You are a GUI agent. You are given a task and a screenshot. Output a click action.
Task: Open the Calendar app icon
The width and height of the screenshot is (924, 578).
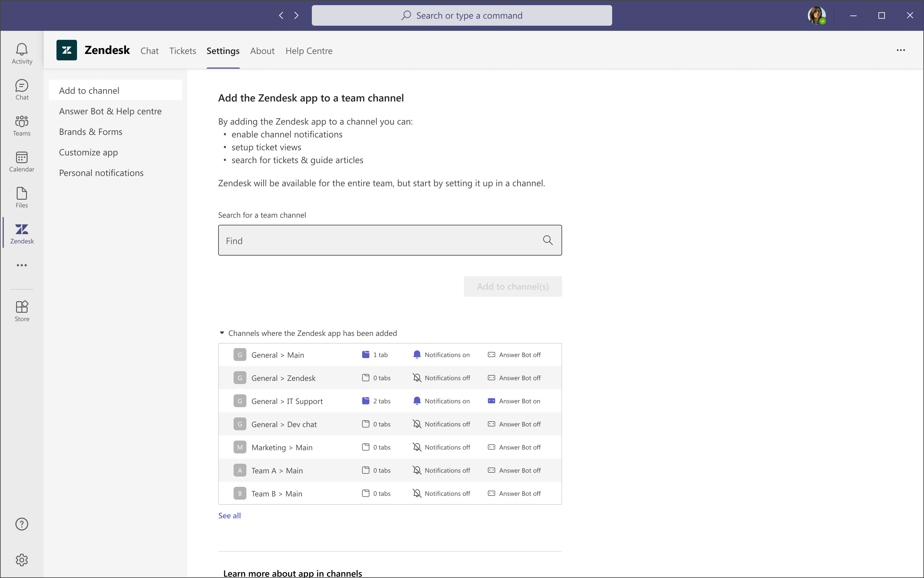point(22,161)
